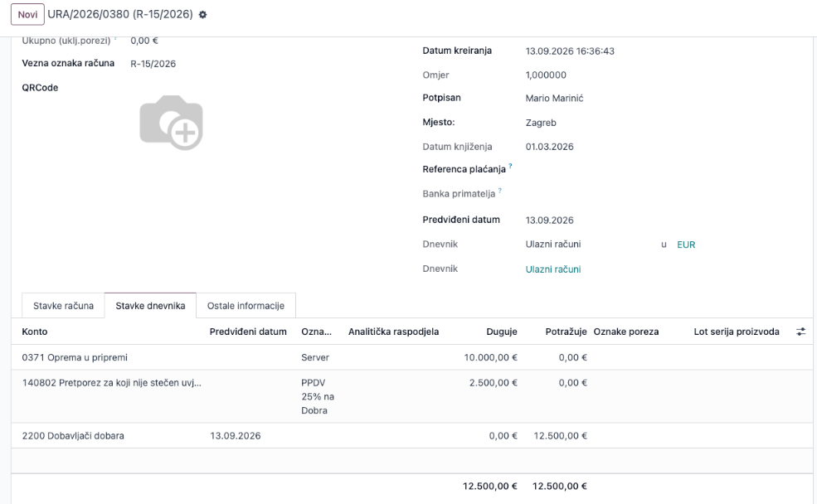Image resolution: width=817 pixels, height=504 pixels.
Task: Click the Omjer value 1,000000
Action: coord(546,75)
